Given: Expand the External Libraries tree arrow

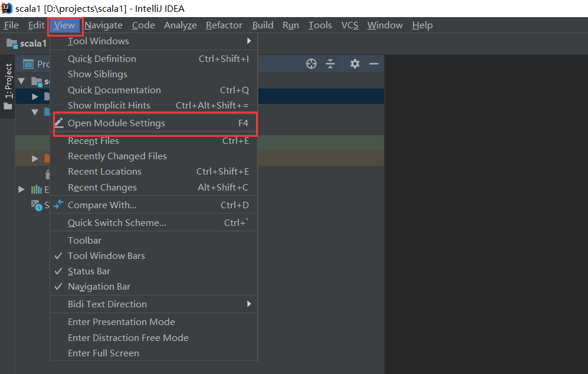Looking at the screenshot, I should coord(21,189).
